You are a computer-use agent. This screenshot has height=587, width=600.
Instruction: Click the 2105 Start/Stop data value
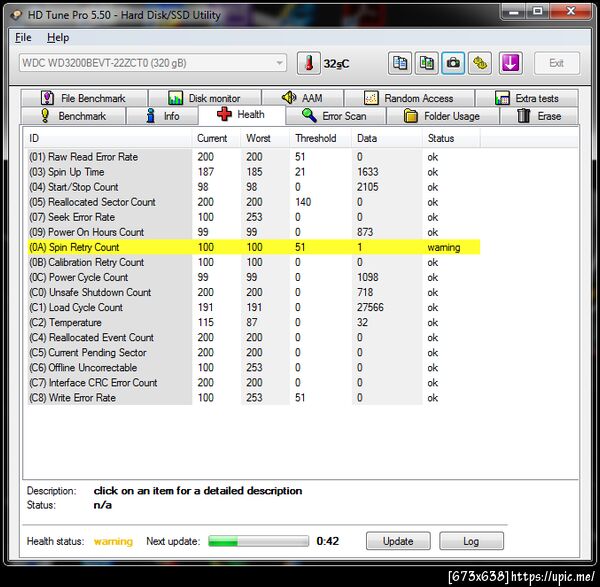(367, 187)
